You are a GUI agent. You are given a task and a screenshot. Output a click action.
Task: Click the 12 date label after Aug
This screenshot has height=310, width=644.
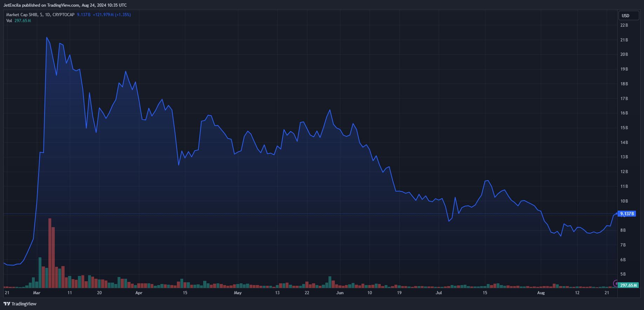(x=577, y=293)
